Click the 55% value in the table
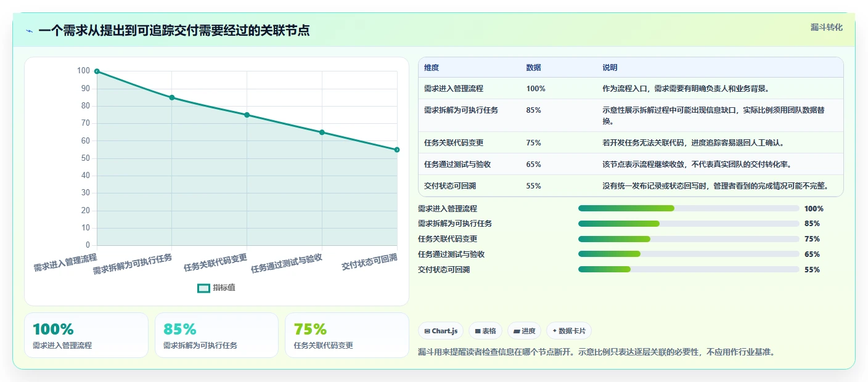 tap(534, 186)
